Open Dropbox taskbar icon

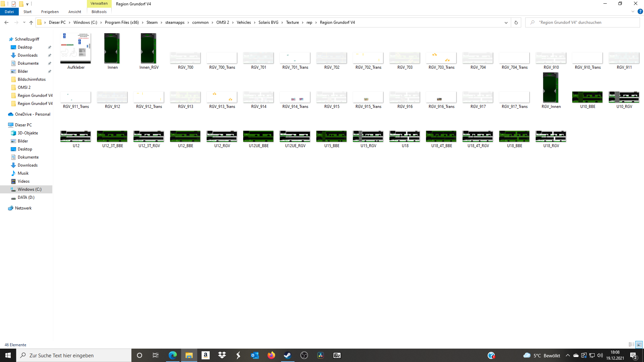pyautogui.click(x=222, y=355)
